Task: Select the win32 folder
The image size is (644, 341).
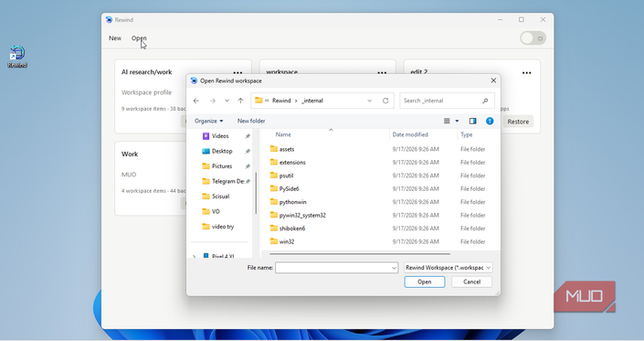Action: tap(287, 241)
